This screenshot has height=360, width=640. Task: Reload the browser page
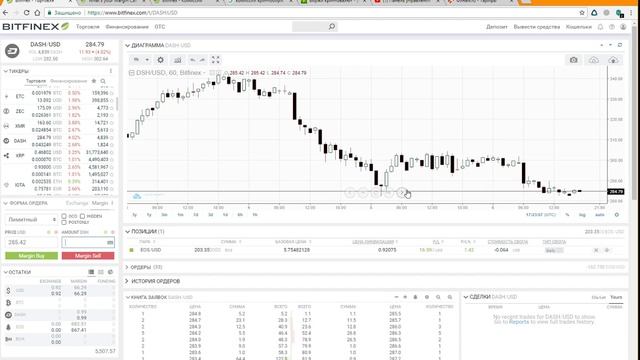[27, 13]
